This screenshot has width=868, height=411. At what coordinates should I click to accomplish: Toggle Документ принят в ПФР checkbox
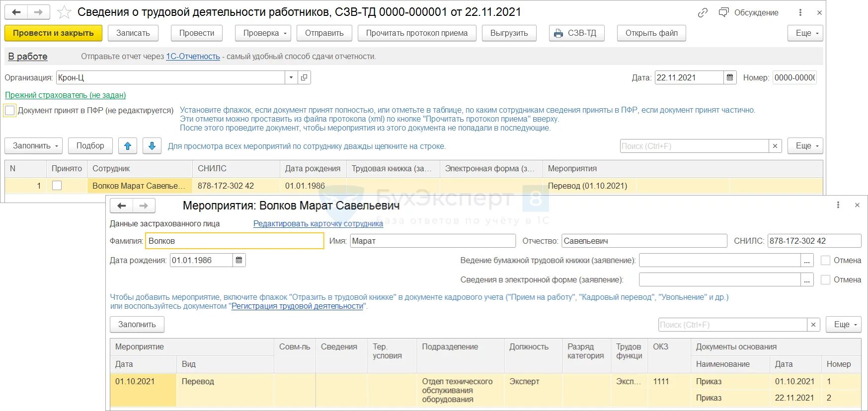(x=9, y=110)
